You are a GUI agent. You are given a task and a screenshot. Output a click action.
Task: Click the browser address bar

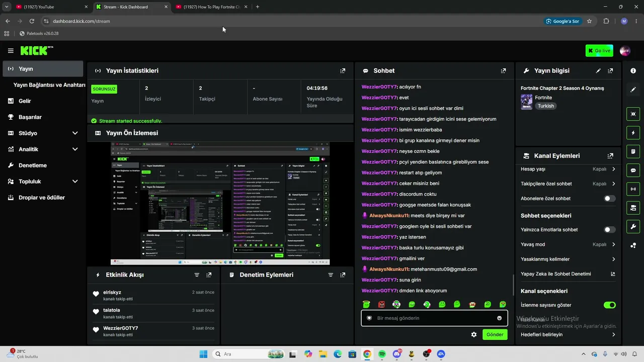(292, 21)
